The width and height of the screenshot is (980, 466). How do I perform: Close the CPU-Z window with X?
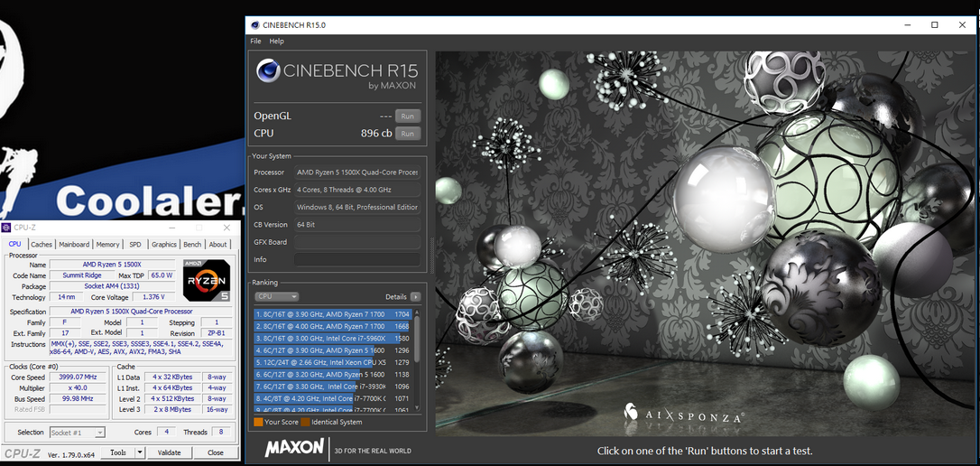pos(227,228)
